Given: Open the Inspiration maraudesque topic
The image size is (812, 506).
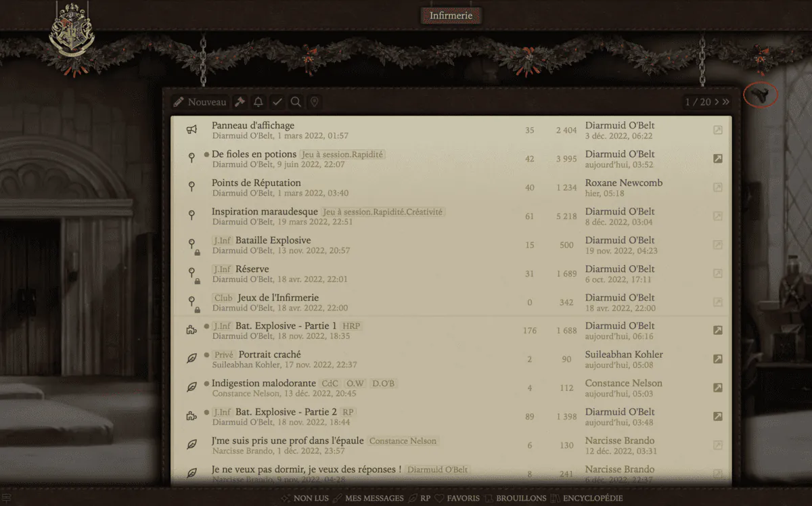Looking at the screenshot, I should (265, 212).
